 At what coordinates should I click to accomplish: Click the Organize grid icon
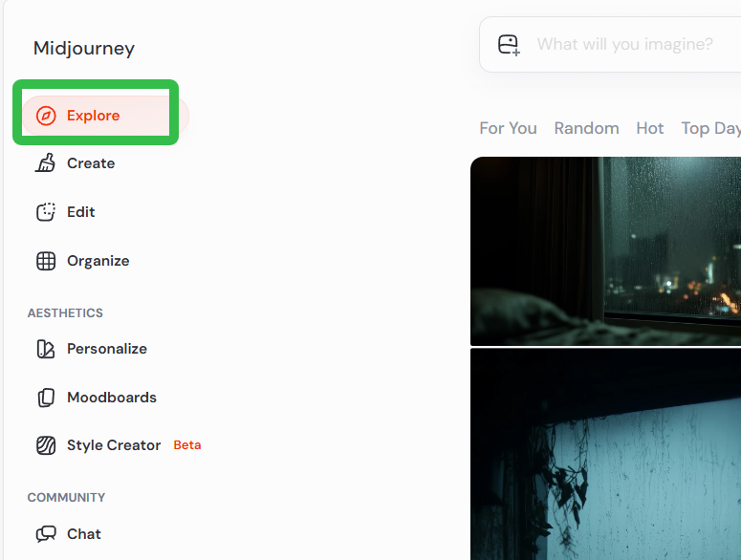tap(46, 261)
